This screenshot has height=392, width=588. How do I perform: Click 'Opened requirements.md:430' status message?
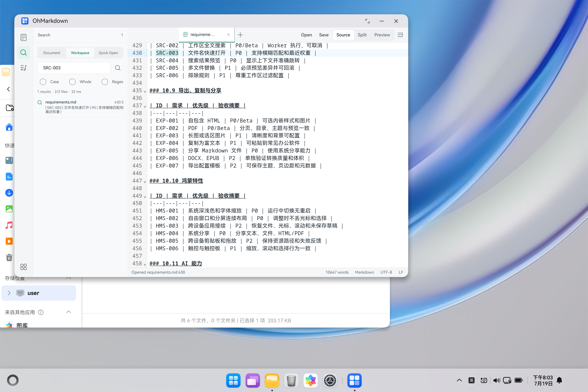(158, 272)
